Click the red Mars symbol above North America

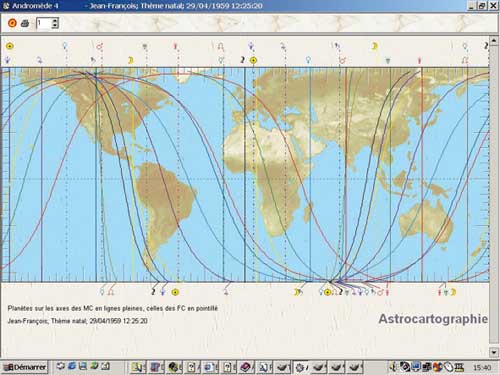tap(100, 46)
